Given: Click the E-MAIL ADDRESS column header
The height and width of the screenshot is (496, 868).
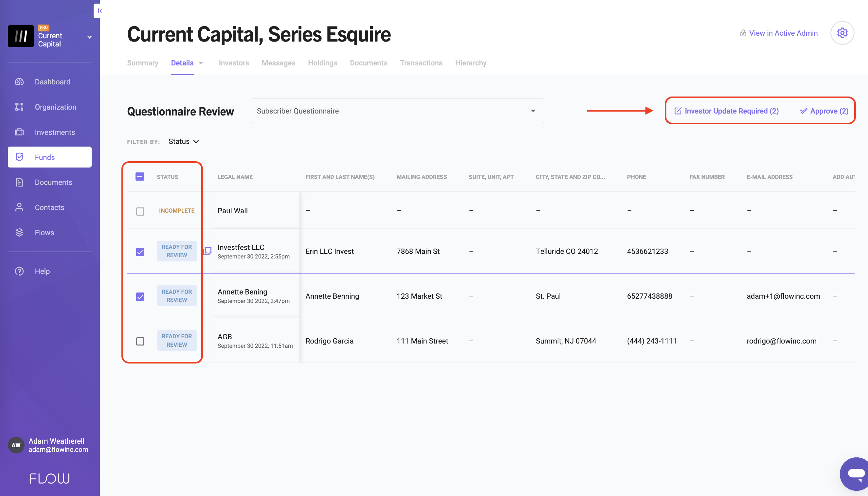Looking at the screenshot, I should point(769,177).
